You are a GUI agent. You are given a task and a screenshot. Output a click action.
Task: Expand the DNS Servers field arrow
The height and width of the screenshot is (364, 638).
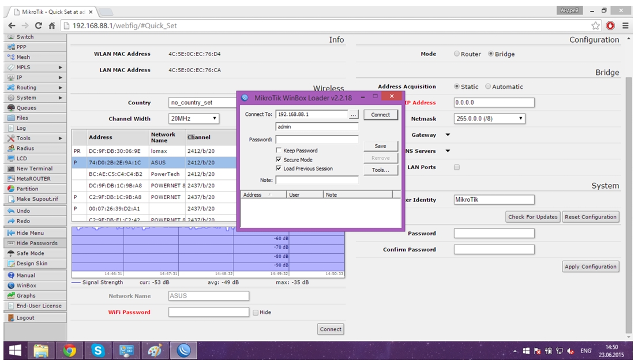coord(448,151)
